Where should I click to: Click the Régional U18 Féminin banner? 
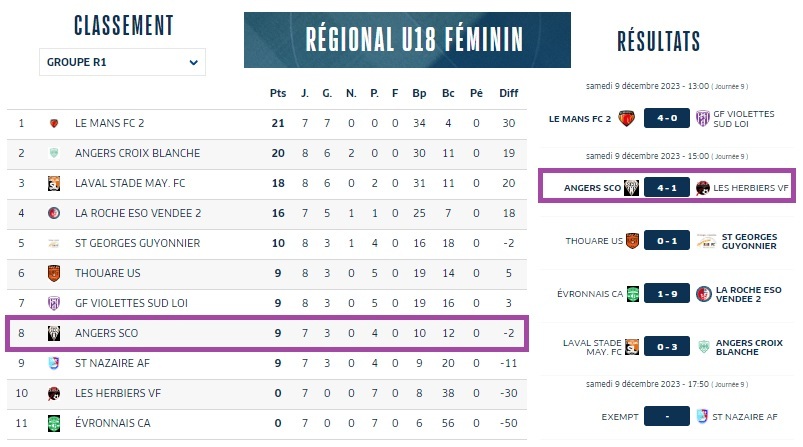pyautogui.click(x=407, y=40)
